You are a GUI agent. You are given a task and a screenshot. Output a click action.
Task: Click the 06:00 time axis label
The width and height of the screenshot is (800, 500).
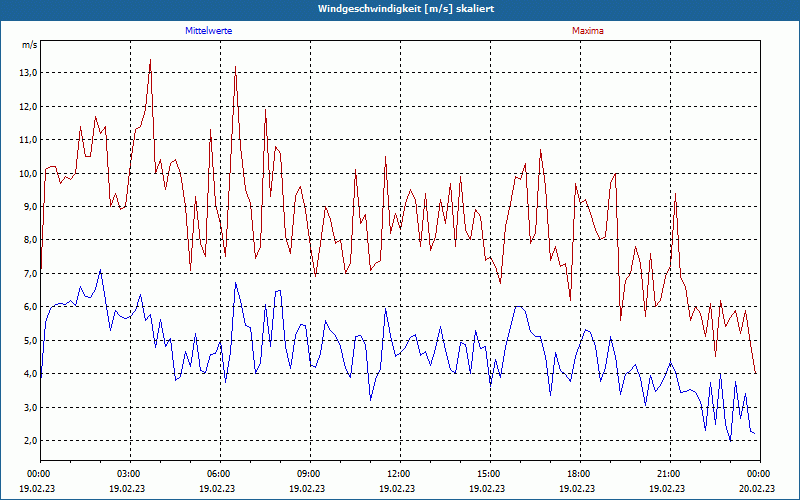tap(220, 474)
